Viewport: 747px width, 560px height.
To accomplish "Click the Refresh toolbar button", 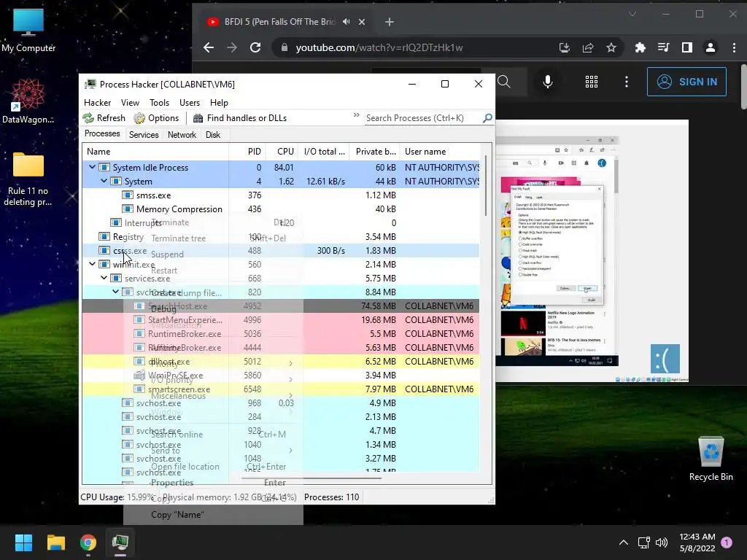I will tap(104, 118).
